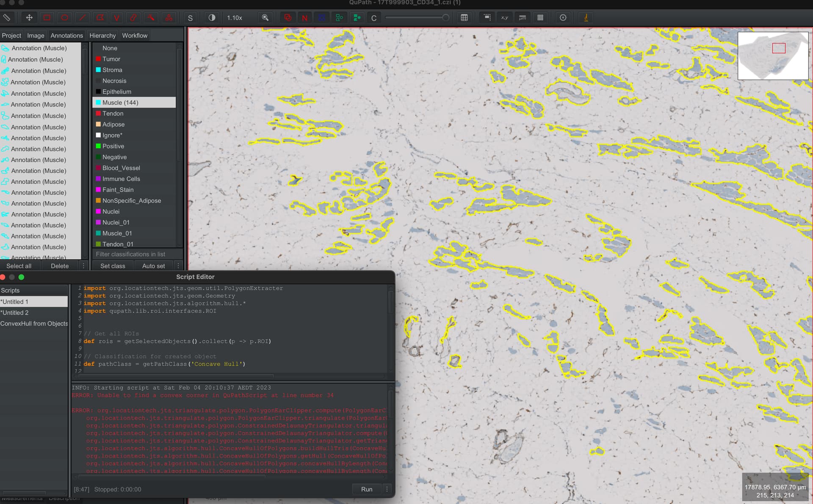
Task: Switch to the Hierarchy tab
Action: (102, 35)
